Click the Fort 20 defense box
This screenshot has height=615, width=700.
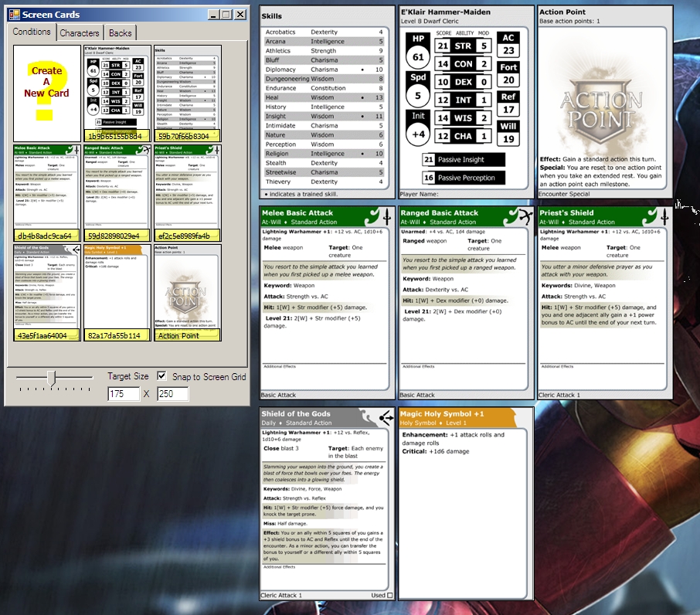[x=508, y=74]
